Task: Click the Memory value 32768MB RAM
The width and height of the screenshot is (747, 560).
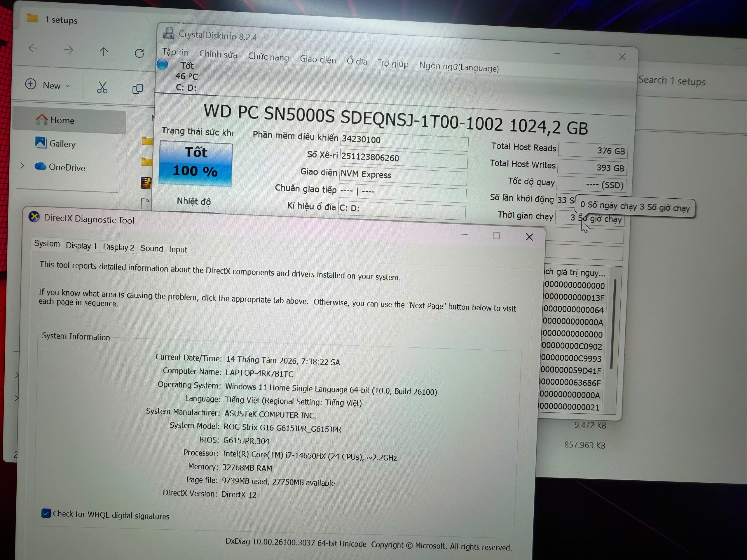Action: tap(247, 468)
